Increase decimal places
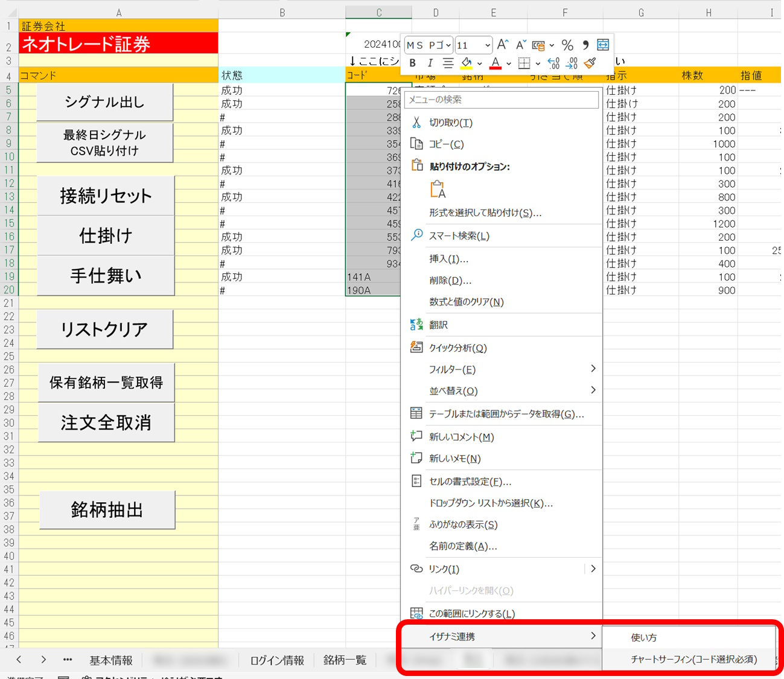This screenshot has height=679, width=784. [553, 63]
